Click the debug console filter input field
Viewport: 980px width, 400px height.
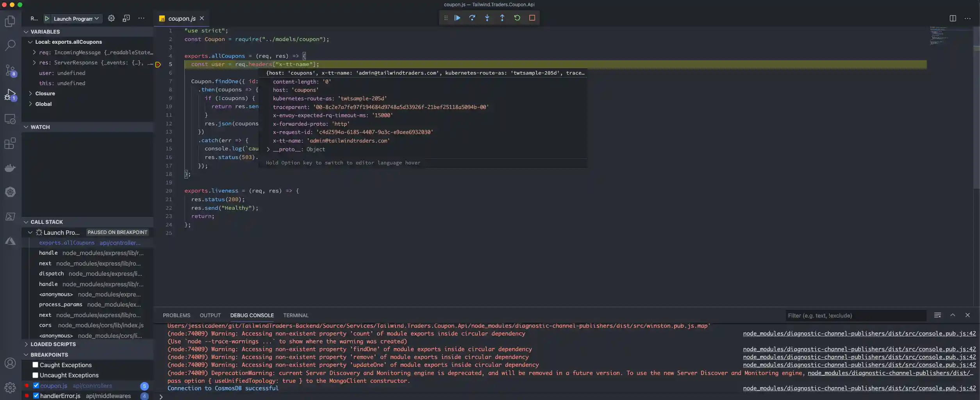(855, 315)
